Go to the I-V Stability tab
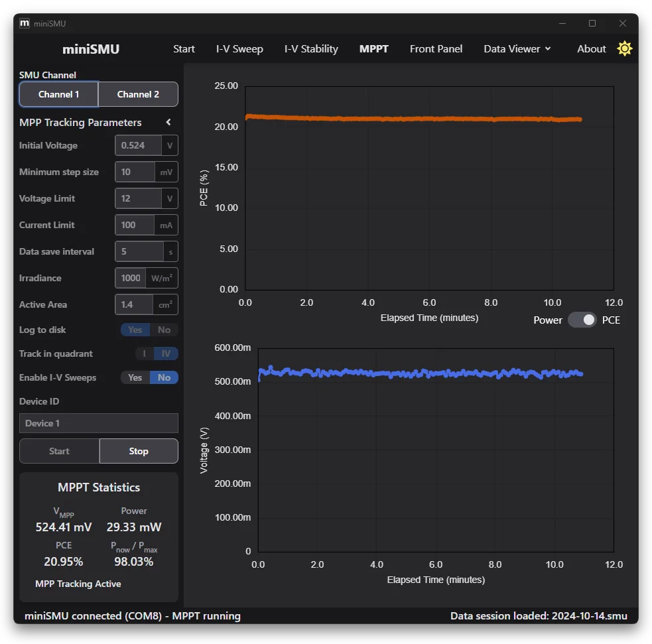The width and height of the screenshot is (652, 644). 311,48
